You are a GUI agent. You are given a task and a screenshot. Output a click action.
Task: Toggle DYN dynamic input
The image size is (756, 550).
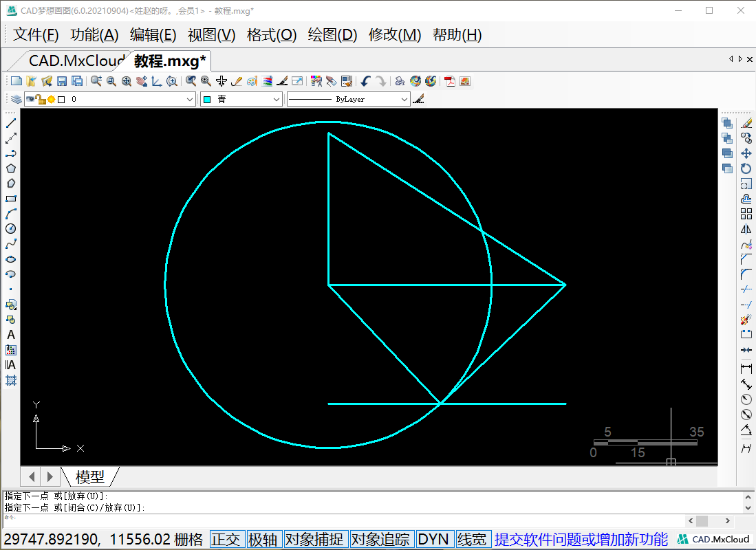pos(433,540)
